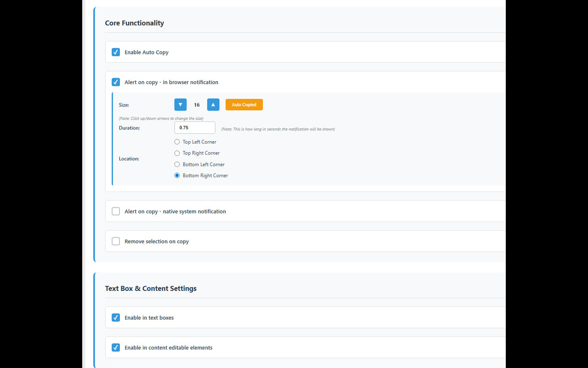This screenshot has width=588, height=368.
Task: Select Top Right Corner location
Action: click(x=177, y=153)
